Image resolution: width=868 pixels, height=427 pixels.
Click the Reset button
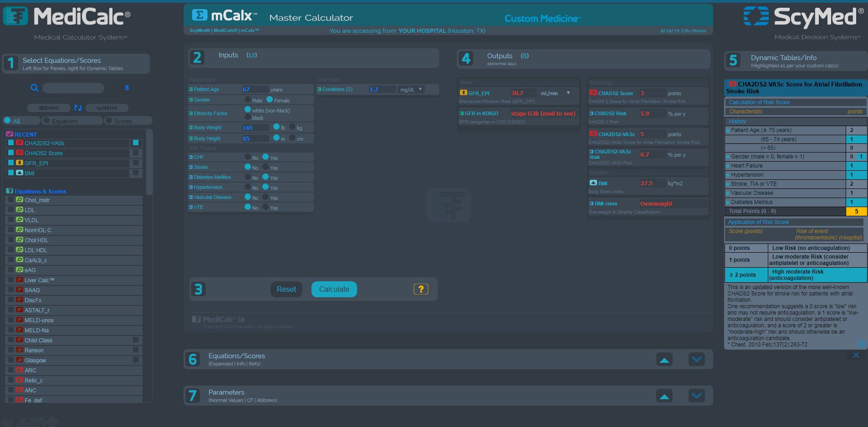click(286, 289)
